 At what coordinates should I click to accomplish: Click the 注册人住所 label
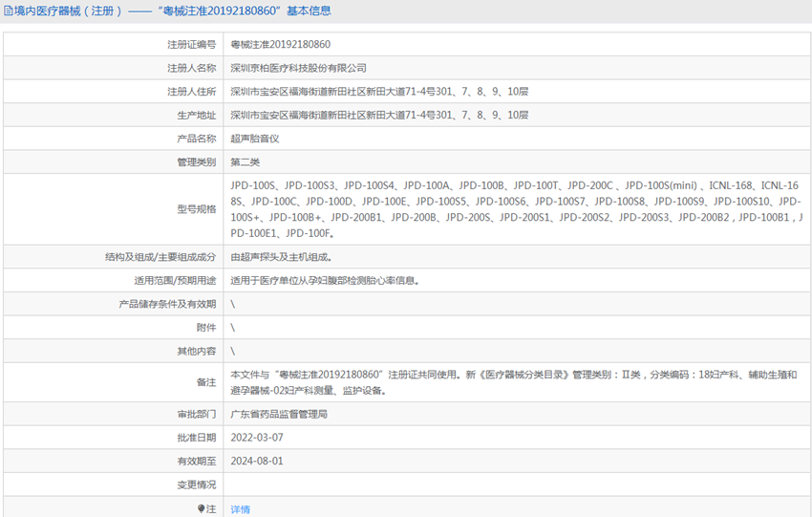pyautogui.click(x=192, y=92)
